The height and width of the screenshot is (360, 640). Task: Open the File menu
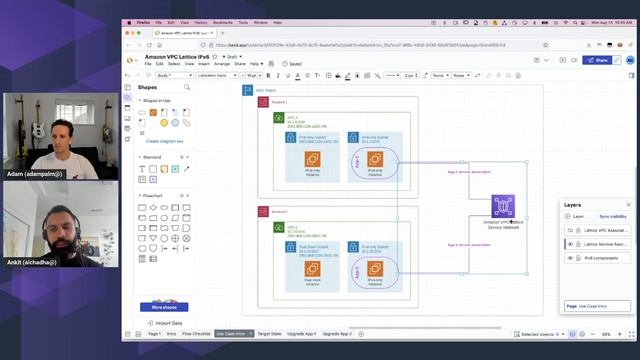point(148,64)
